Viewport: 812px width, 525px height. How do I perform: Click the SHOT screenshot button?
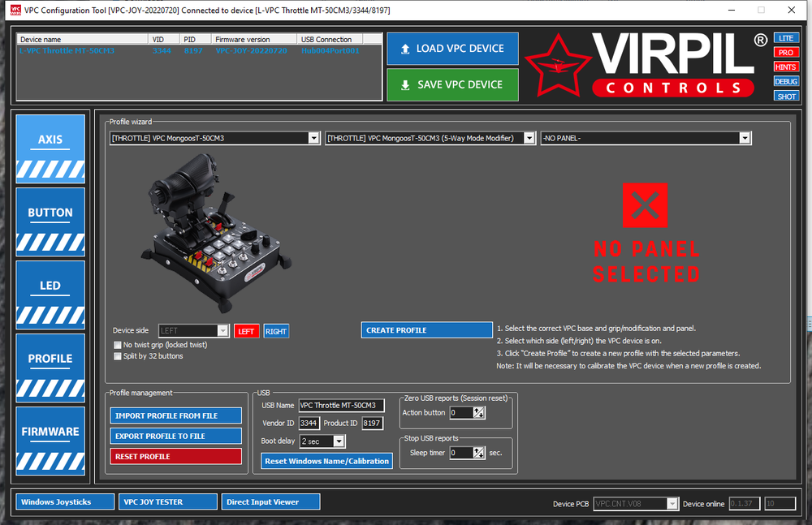[x=786, y=97]
